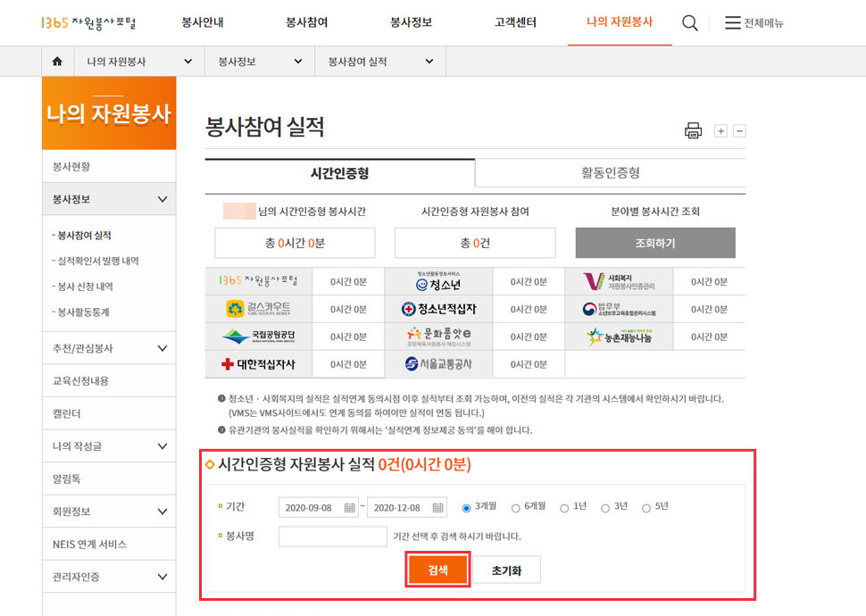
Task: Open the 봉사안내 top menu
Action: [x=203, y=22]
